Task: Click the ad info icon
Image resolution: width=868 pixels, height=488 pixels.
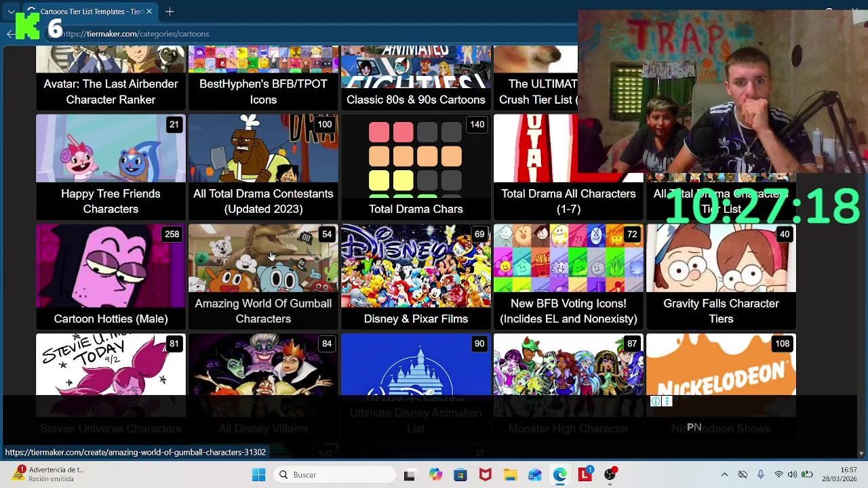Action: [x=656, y=401]
